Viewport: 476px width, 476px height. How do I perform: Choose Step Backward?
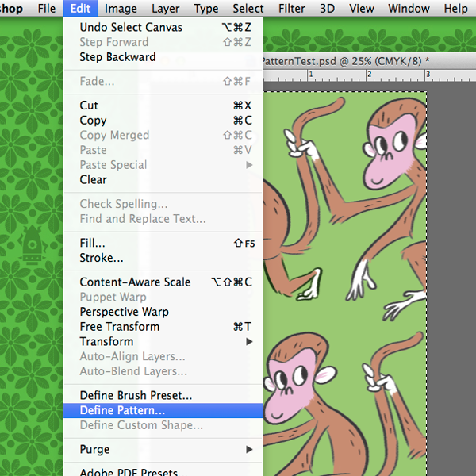[x=163, y=57]
